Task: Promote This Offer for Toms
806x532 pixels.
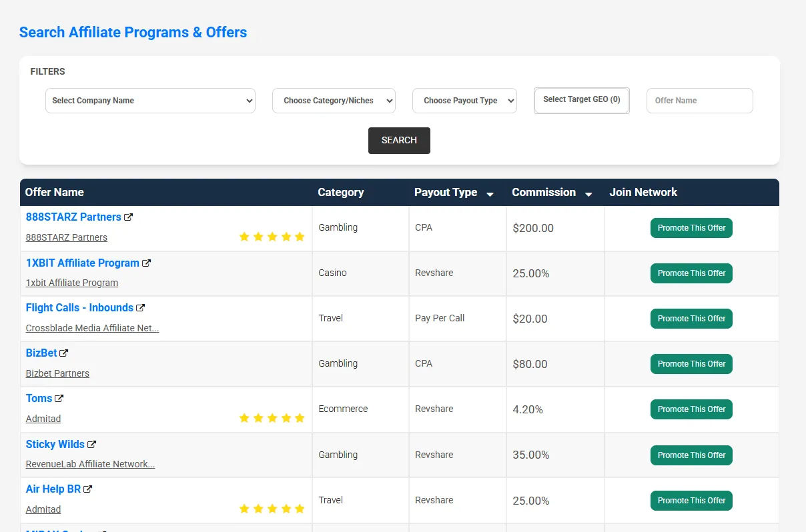Action: [691, 409]
